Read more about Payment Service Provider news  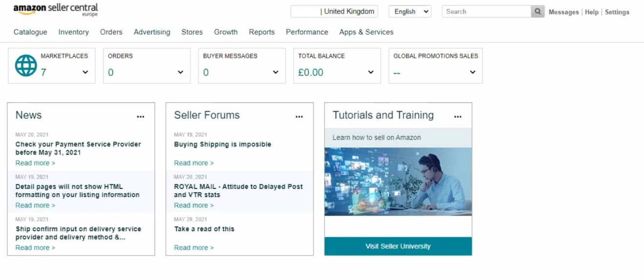pyautogui.click(x=35, y=163)
